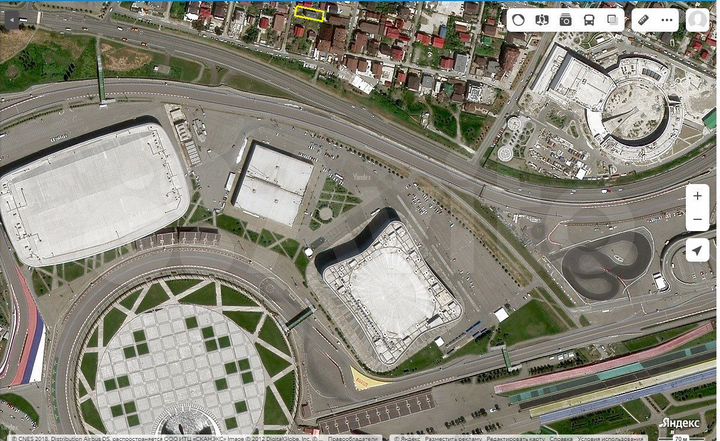Open the map layers selector
This screenshot has width=720, height=441.
(x=611, y=20)
